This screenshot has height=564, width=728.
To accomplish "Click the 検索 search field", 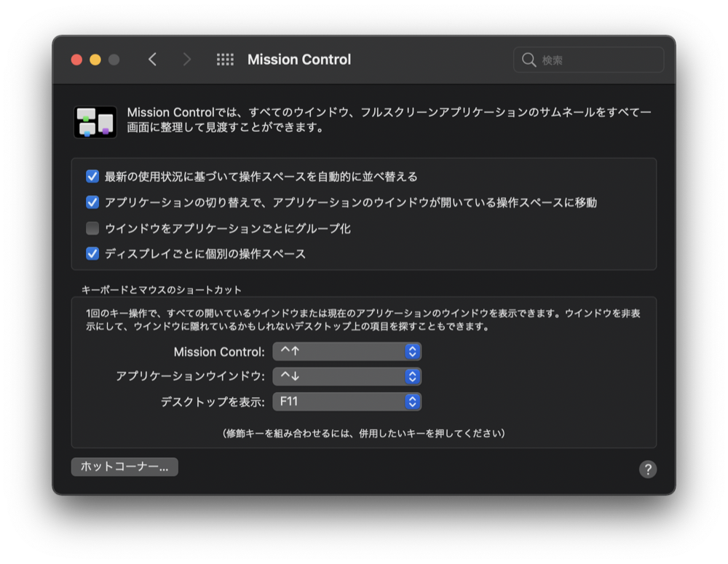I will click(589, 60).
